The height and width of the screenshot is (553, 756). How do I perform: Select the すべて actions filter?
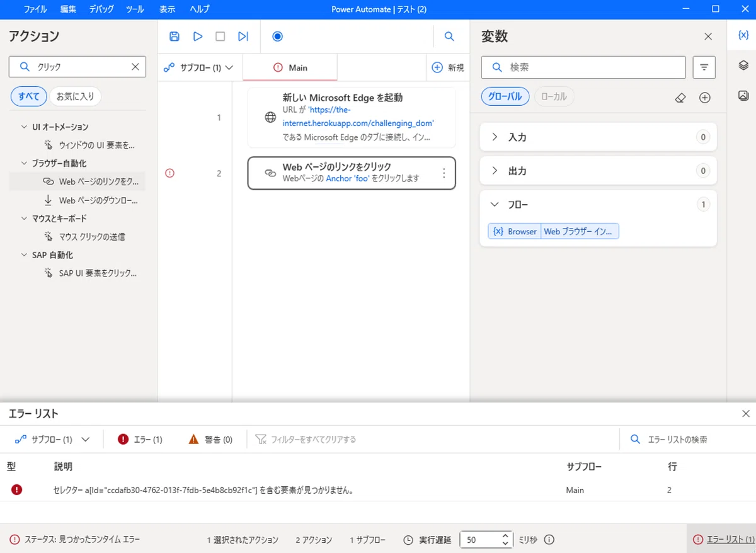point(29,96)
